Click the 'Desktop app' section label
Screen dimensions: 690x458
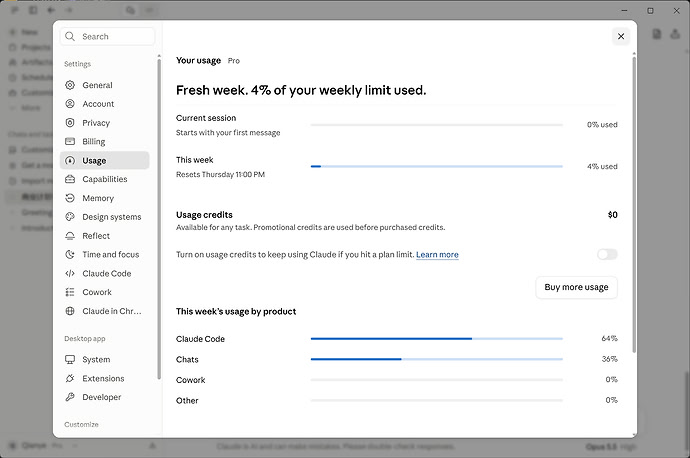point(84,339)
